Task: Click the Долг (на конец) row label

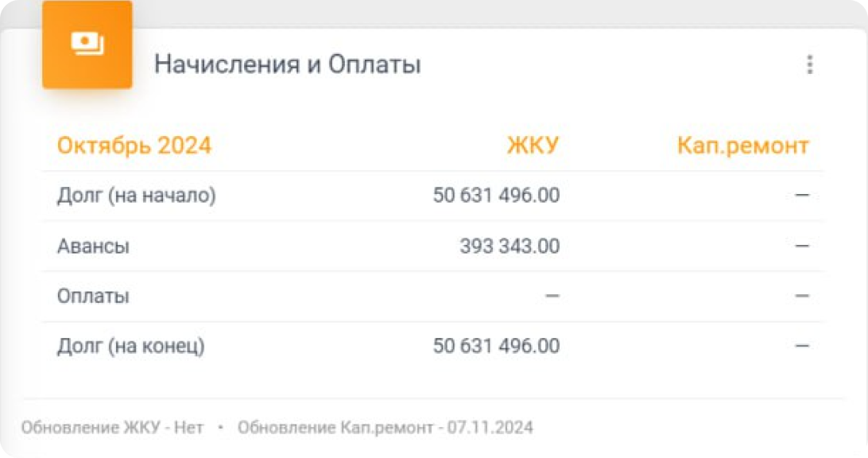Action: pos(131,346)
